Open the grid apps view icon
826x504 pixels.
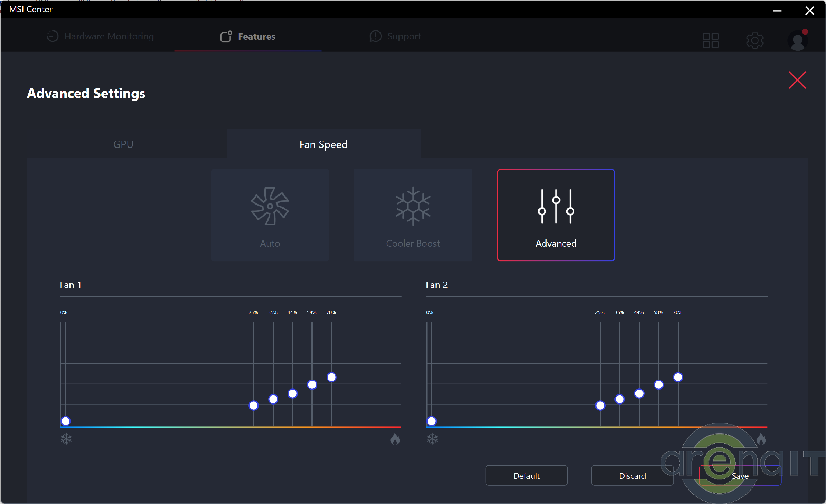(711, 40)
